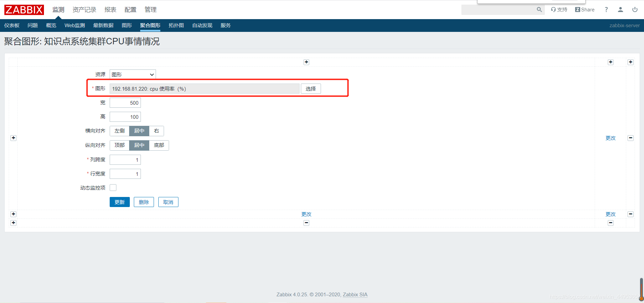The width and height of the screenshot is (644, 303).
Task: Click the 图形 graph name field
Action: [204, 89]
